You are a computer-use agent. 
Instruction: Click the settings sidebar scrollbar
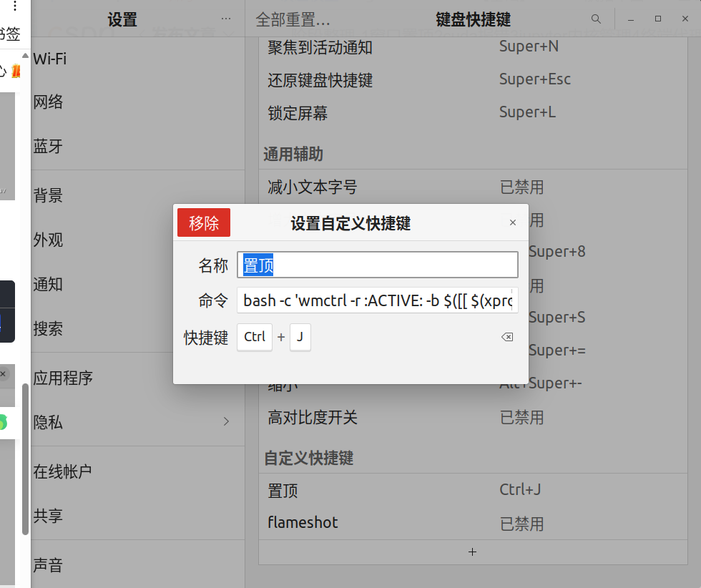tap(26, 459)
